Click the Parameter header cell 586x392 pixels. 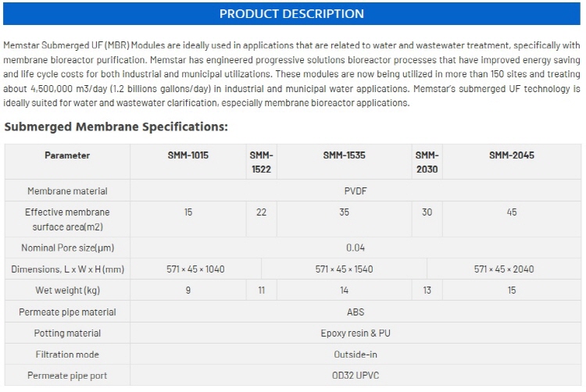[x=67, y=155]
